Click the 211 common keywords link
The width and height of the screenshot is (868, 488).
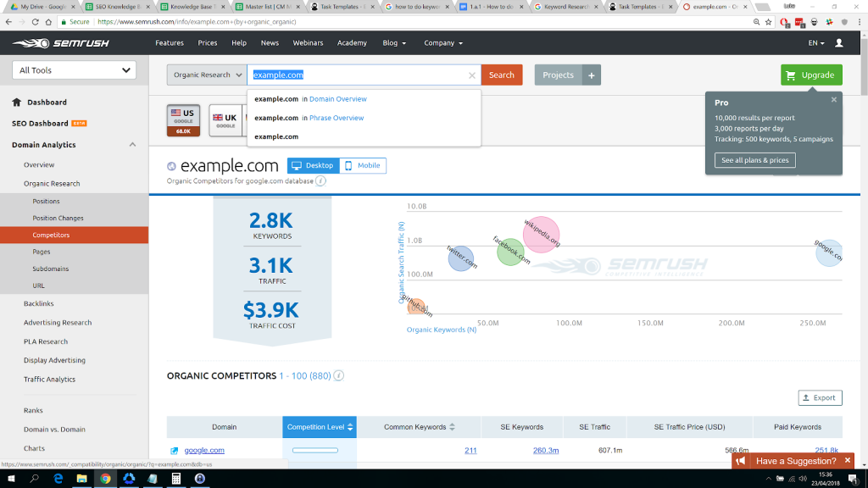pos(470,451)
